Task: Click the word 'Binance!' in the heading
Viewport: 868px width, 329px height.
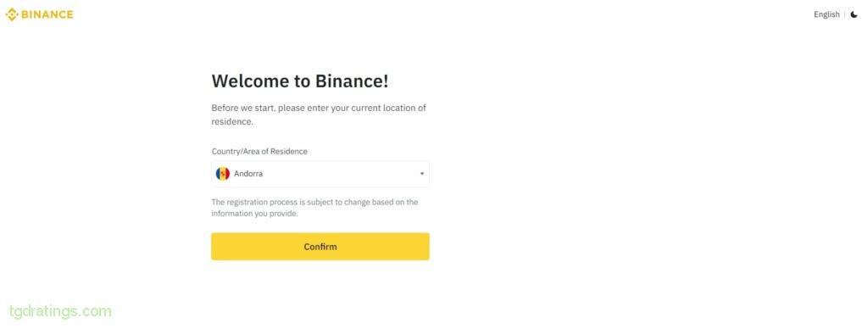Action: (x=352, y=81)
